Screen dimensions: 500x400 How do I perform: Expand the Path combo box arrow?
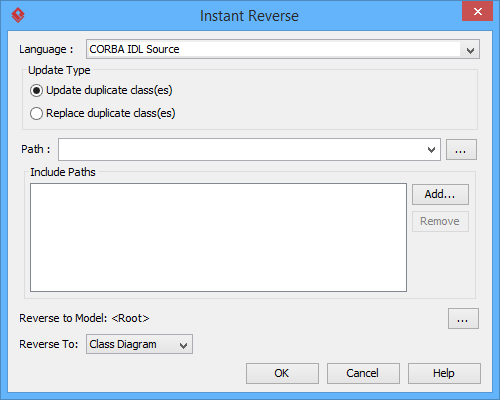pyautogui.click(x=431, y=150)
